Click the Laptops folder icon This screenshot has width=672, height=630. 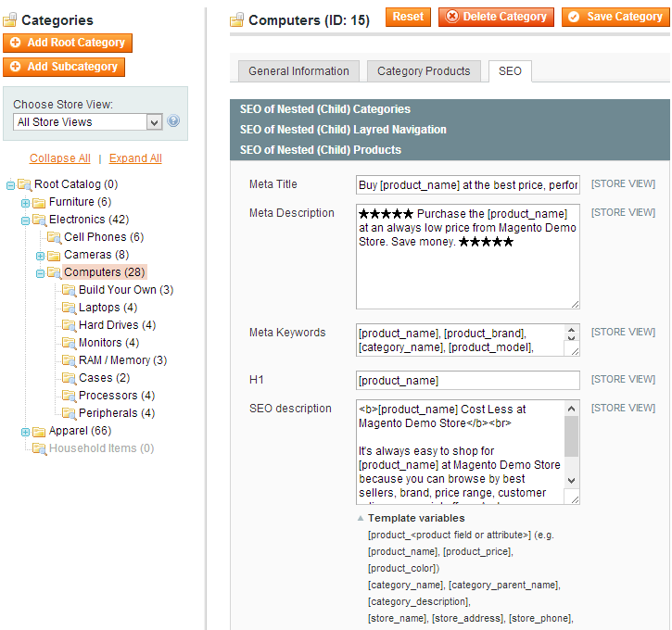(x=70, y=308)
